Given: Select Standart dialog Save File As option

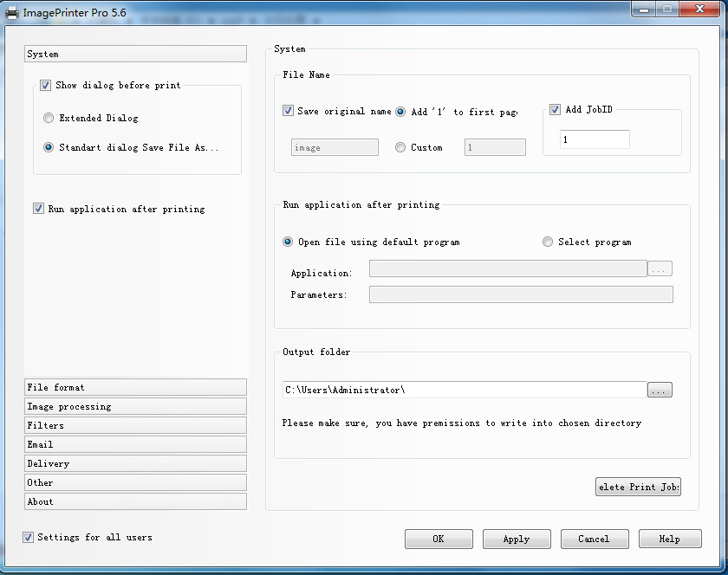Looking at the screenshot, I should pyautogui.click(x=49, y=147).
